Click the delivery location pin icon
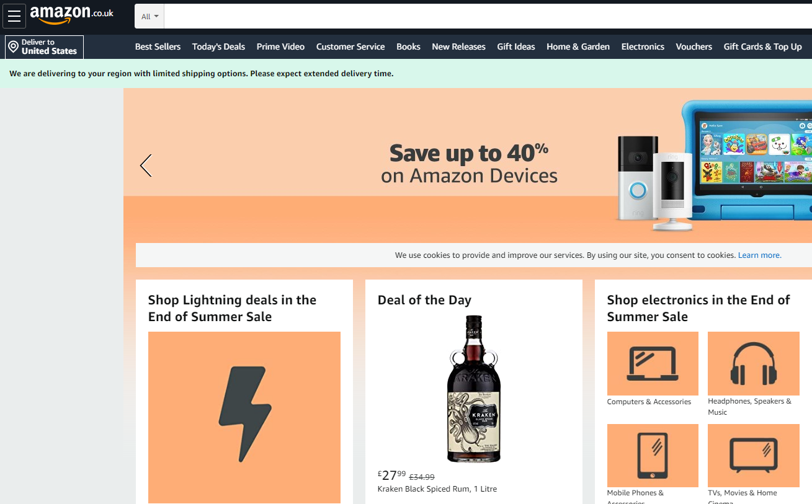Screen dimensions: 812x504 coord(13,47)
